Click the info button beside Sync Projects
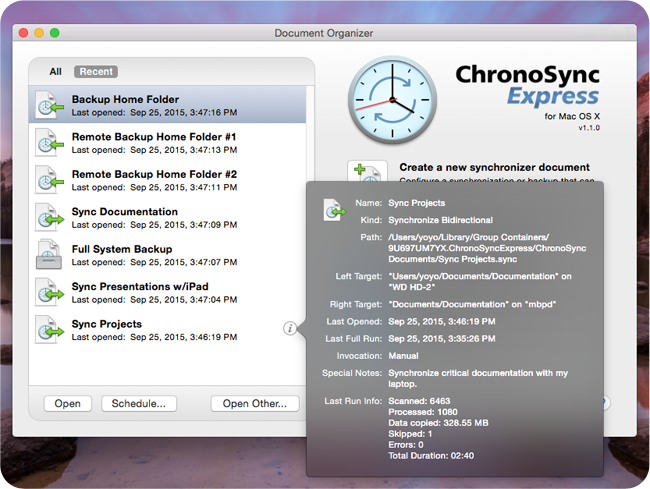This screenshot has height=489, width=650. tap(290, 329)
